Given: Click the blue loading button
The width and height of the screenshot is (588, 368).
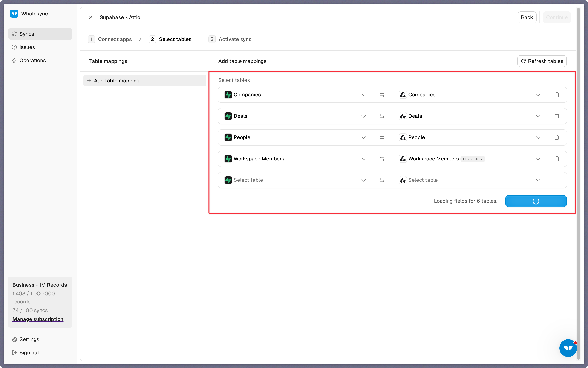Looking at the screenshot, I should point(536,201).
